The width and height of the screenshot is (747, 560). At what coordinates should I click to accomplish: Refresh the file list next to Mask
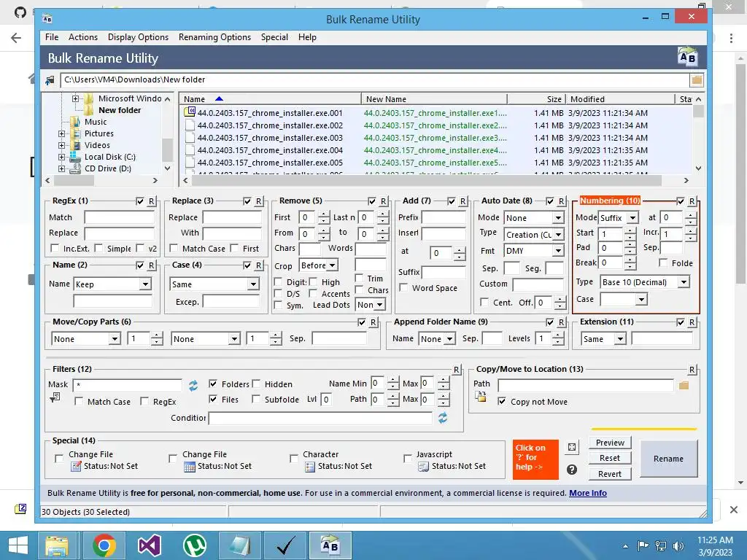tap(193, 385)
